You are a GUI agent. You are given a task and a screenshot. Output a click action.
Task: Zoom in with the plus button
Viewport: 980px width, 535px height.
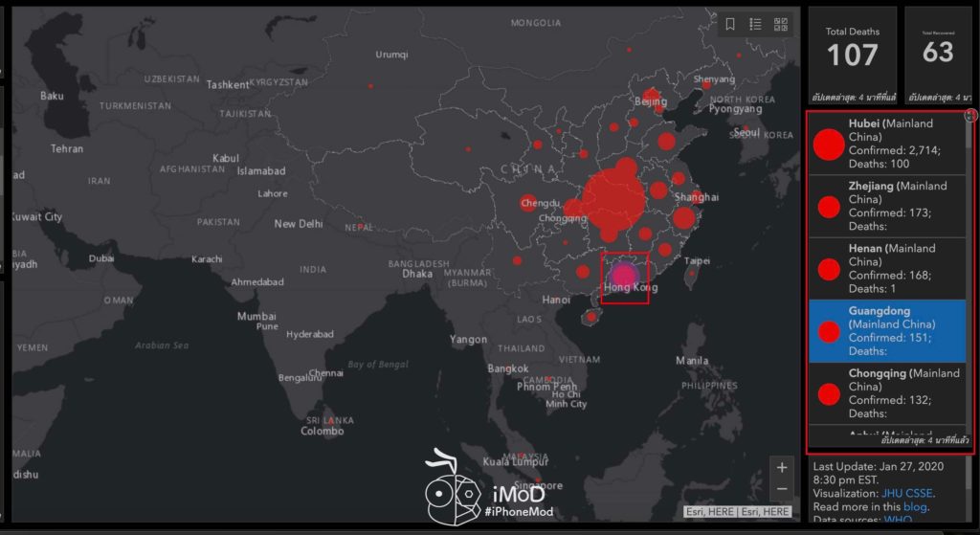coord(781,467)
